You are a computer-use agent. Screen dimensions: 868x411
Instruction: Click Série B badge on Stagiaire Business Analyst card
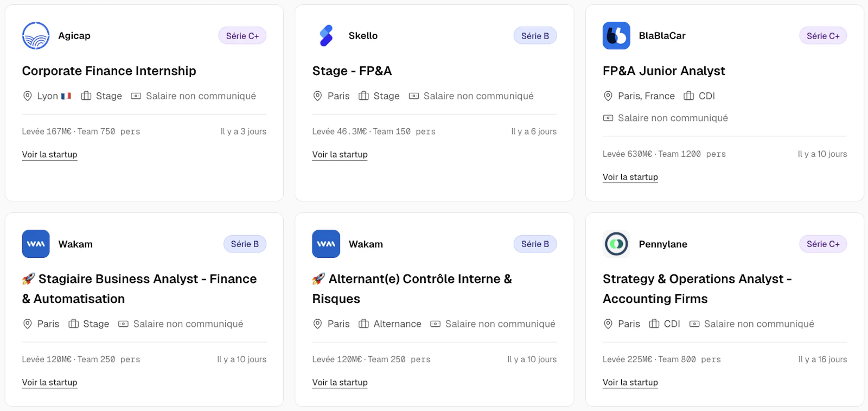click(x=245, y=244)
